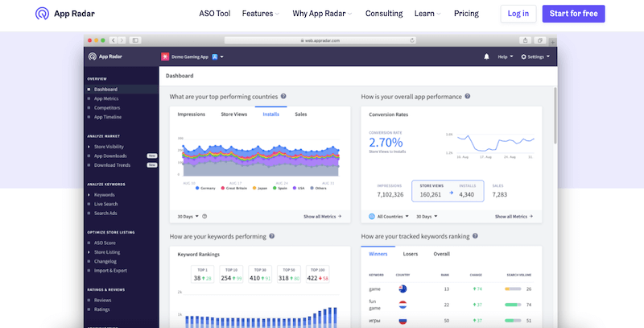Expand App Downloads in the sidebar
The width and height of the screenshot is (644, 328).
tap(110, 156)
